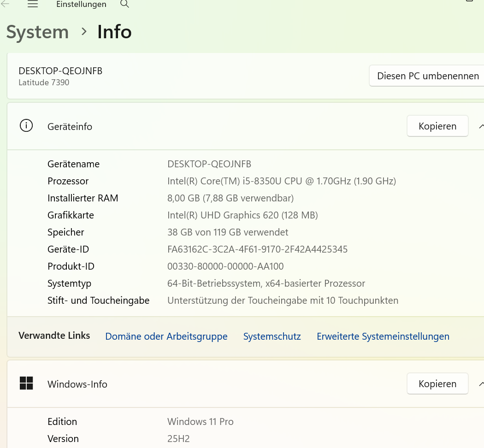Click the Info breadcrumb heading
The image size is (484, 448).
click(114, 32)
